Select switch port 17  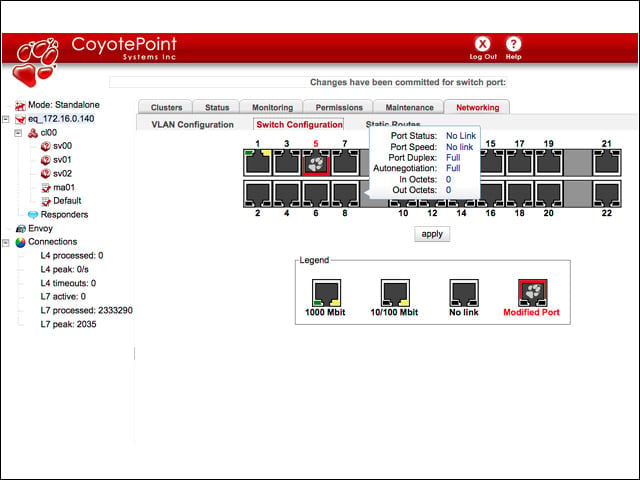click(x=520, y=162)
